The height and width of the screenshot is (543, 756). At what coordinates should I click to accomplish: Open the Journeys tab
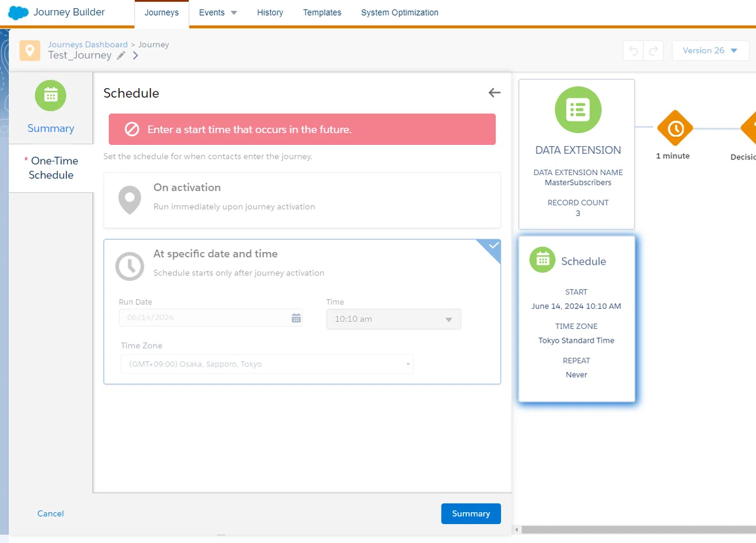161,13
